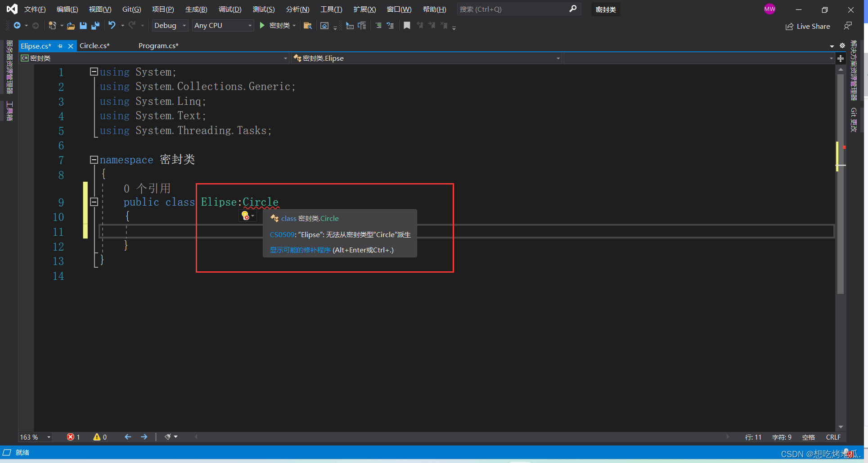This screenshot has width=868, height=463.
Task: Click the parameter info code toolbar icon
Action: [362, 26]
